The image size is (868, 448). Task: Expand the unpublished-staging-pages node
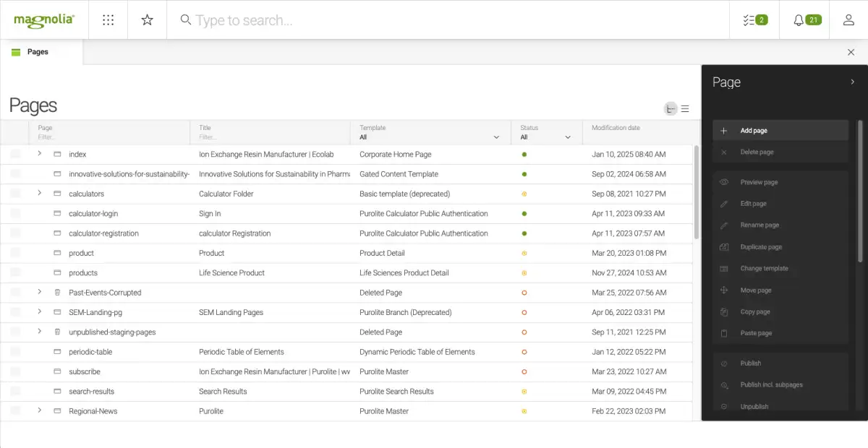point(40,332)
